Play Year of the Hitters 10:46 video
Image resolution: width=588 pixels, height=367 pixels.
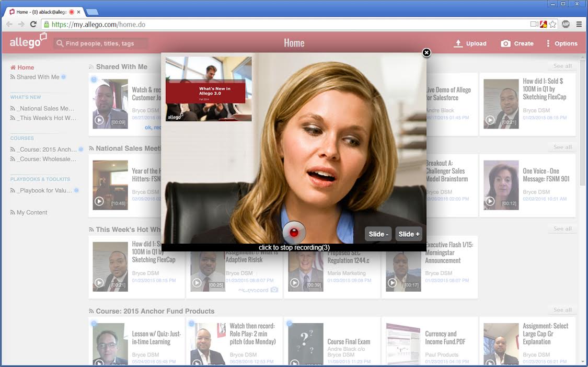point(110,185)
